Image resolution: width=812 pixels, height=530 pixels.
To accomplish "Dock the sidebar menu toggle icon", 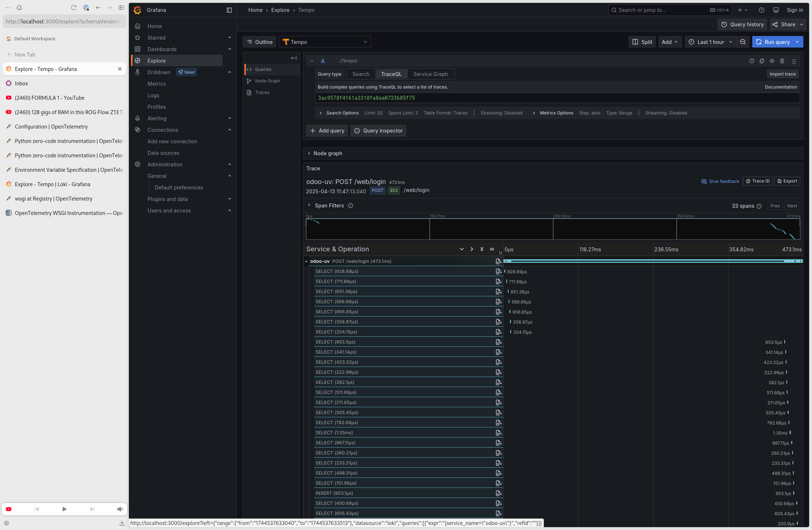I will point(229,10).
